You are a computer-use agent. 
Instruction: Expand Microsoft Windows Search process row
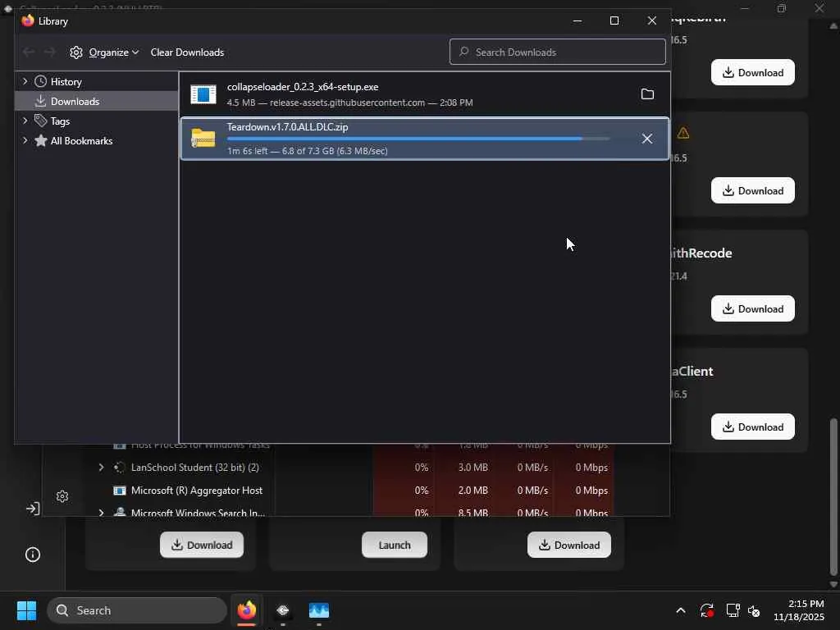click(x=101, y=513)
